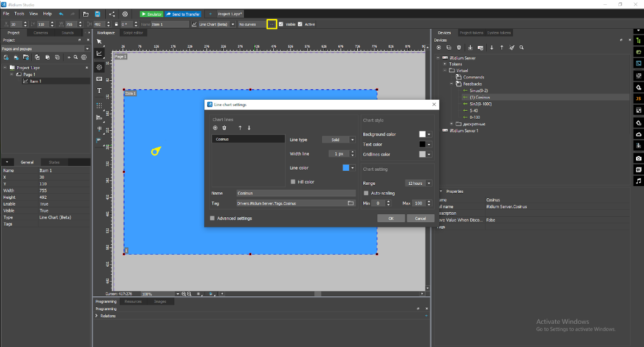Screen dimensions: 644x347
Task: Open project settings gear in top toolbar
Action: click(x=125, y=13)
